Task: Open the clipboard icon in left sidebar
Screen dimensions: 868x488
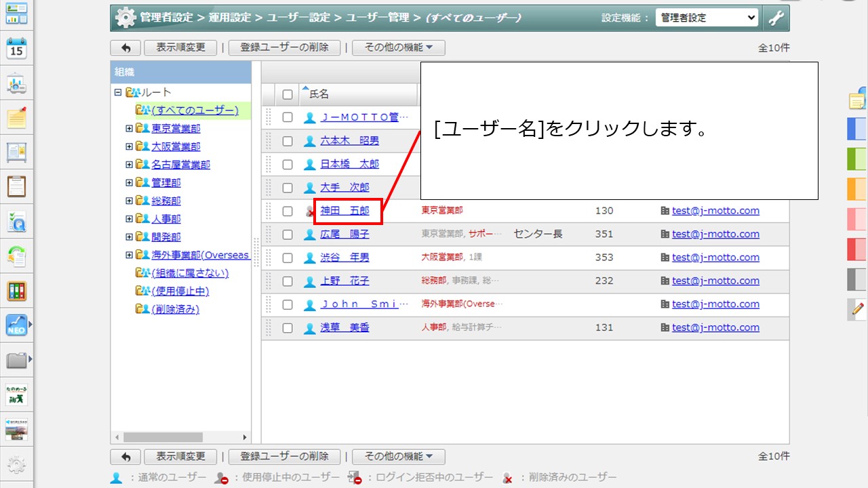Action: pos(16,186)
